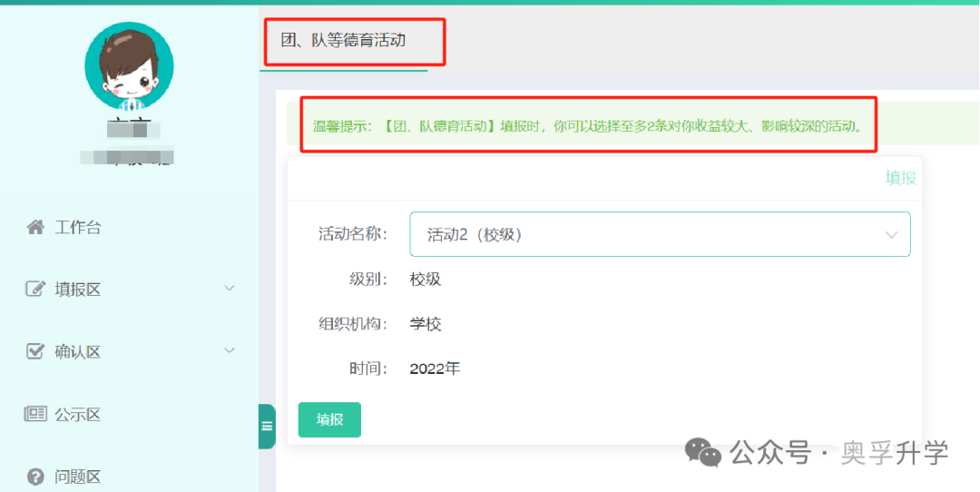
Task: Click the cartoon user avatar
Action: (129, 67)
